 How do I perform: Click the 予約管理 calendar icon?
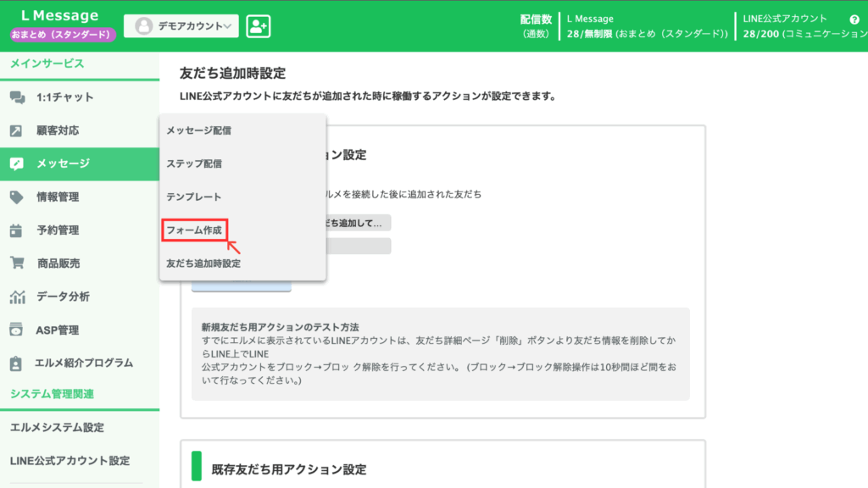coord(16,230)
